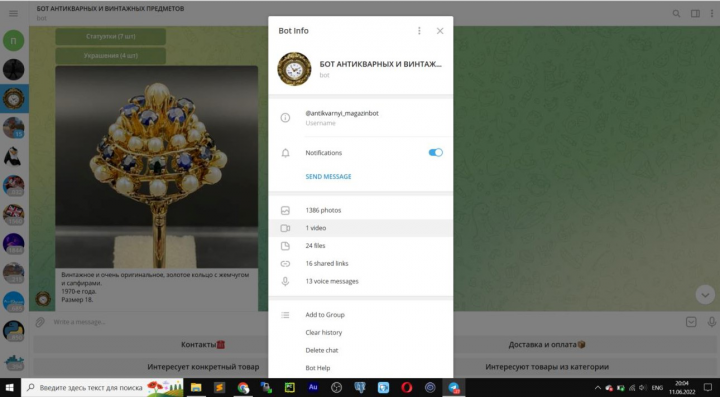Open PyCharm from the taskbar
Screen dimensions: 720x397
click(x=290, y=388)
